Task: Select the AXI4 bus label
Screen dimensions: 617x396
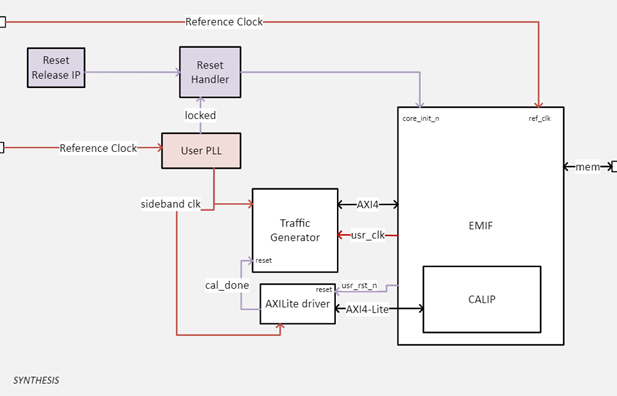Action: 368,205
